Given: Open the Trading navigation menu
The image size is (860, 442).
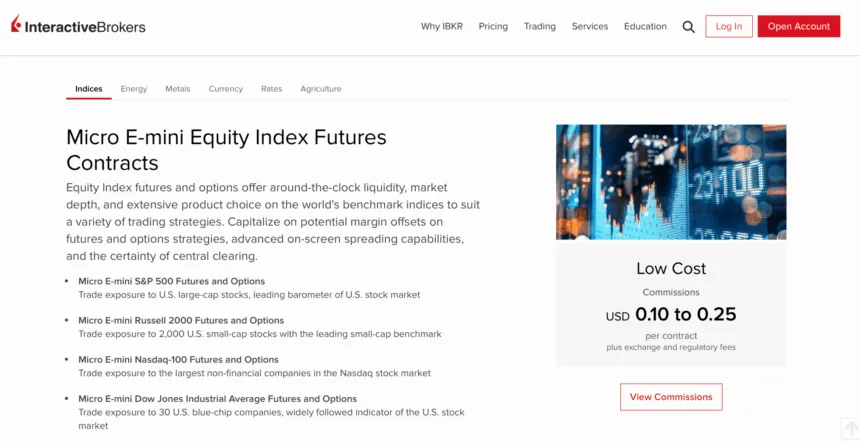Looking at the screenshot, I should point(539,27).
